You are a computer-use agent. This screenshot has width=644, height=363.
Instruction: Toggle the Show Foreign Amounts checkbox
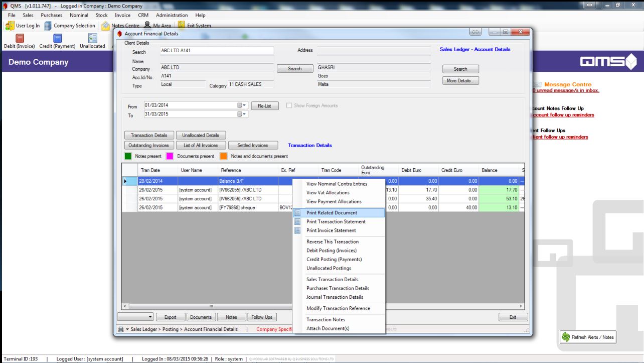[289, 105]
